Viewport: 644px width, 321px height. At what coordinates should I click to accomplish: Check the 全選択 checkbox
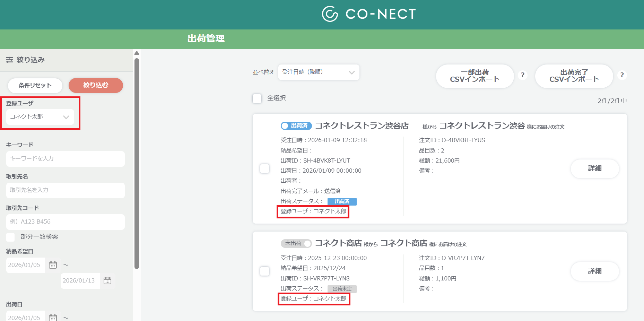pyautogui.click(x=257, y=98)
